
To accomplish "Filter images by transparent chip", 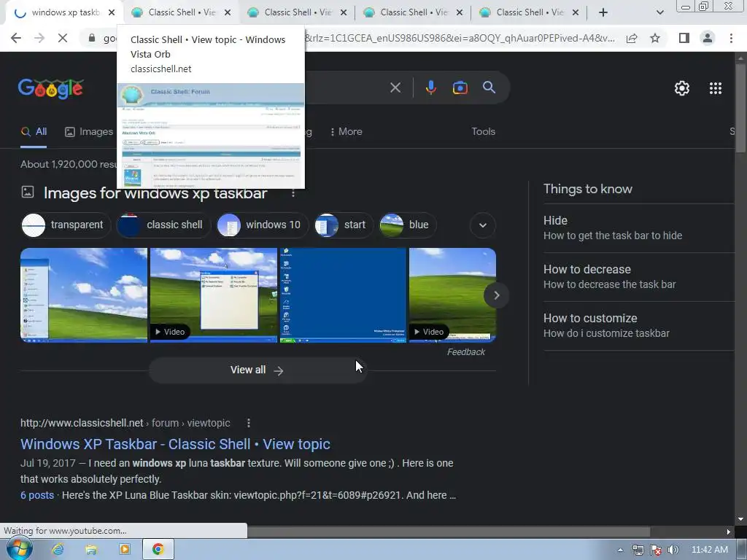I will tap(66, 225).
